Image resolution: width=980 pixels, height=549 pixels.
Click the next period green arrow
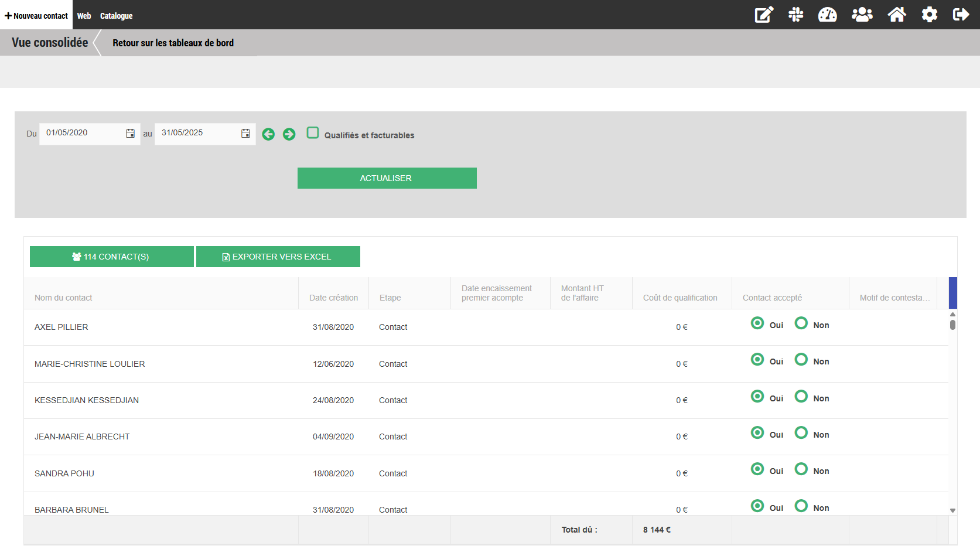click(x=289, y=134)
